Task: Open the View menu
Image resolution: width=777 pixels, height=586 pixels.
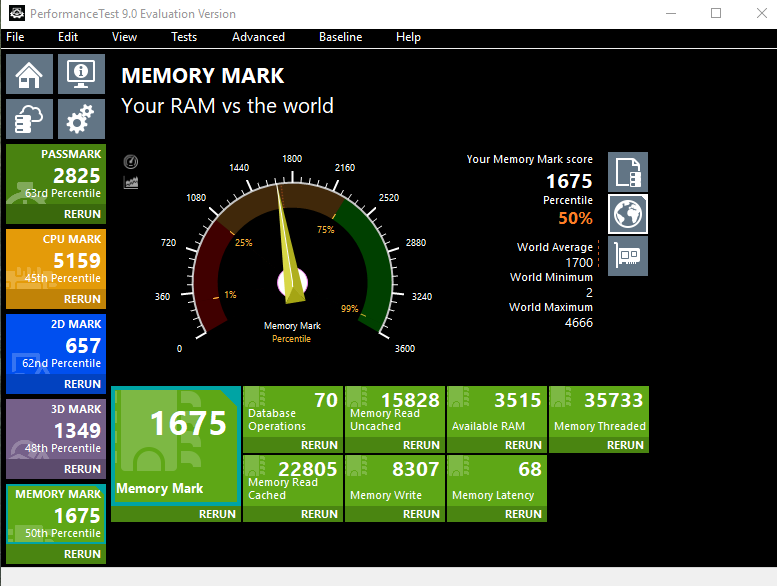Action: [124, 37]
